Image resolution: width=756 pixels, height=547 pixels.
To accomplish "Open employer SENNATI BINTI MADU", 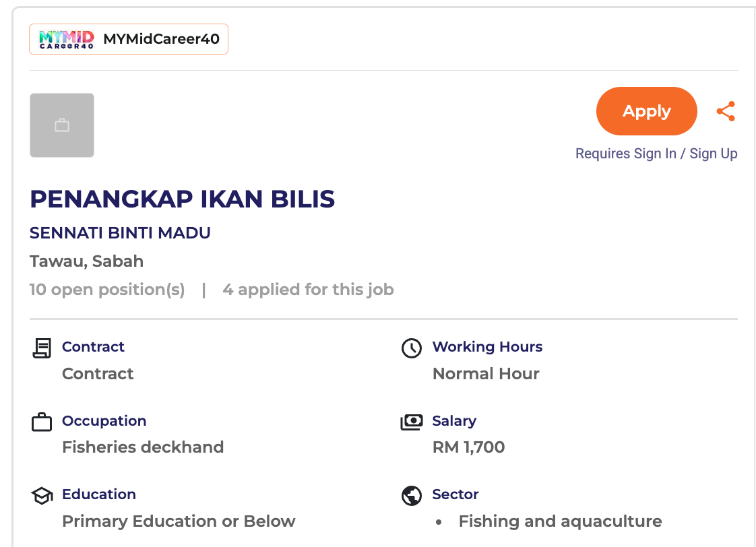I will pyautogui.click(x=120, y=233).
